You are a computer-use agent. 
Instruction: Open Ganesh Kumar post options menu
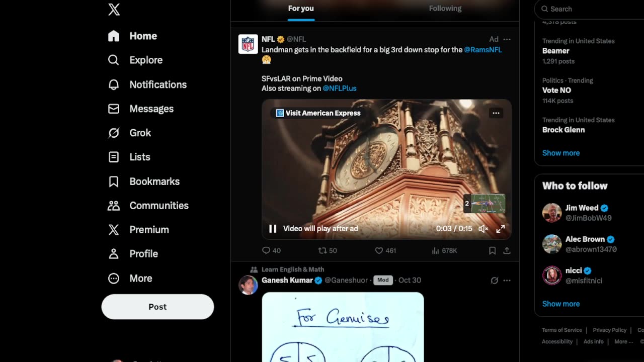[507, 281]
